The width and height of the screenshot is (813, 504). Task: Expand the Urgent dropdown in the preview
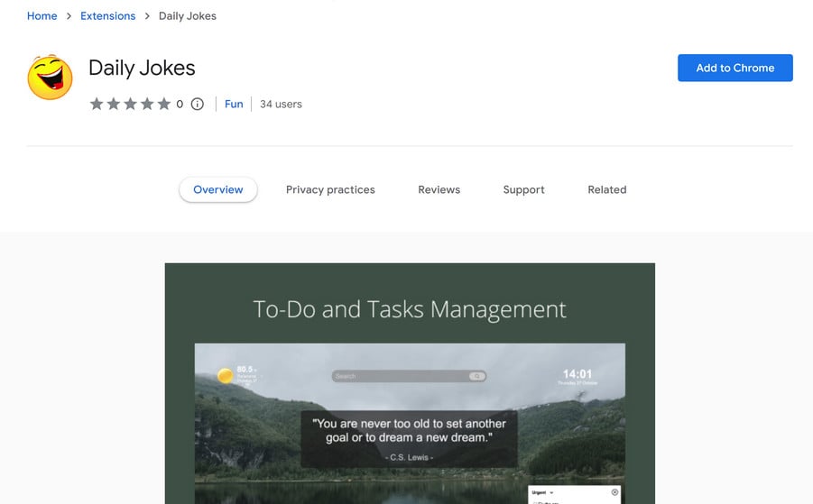pyautogui.click(x=553, y=492)
